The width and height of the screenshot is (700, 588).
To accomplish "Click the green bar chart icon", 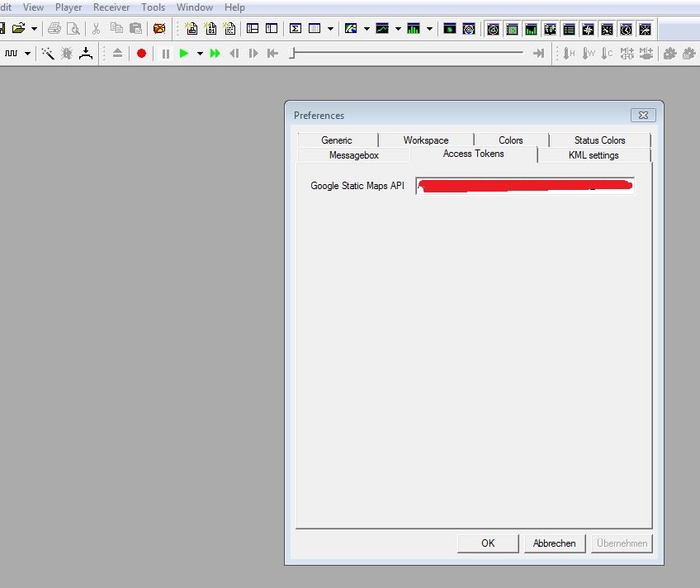I will tap(413, 28).
